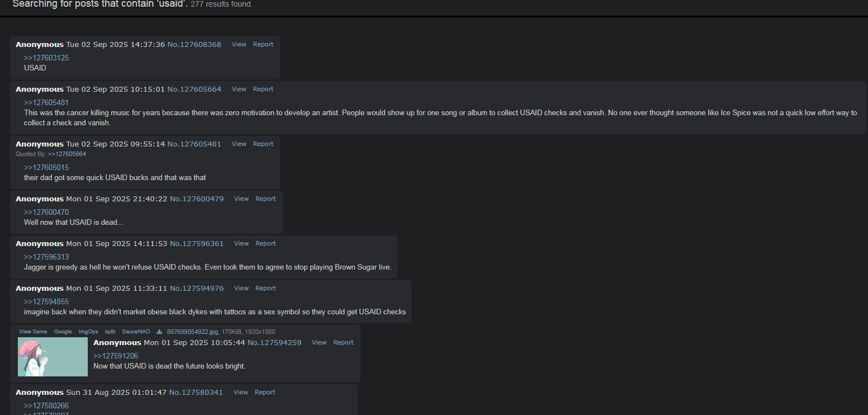Search image on SauceNAO

[x=136, y=332]
